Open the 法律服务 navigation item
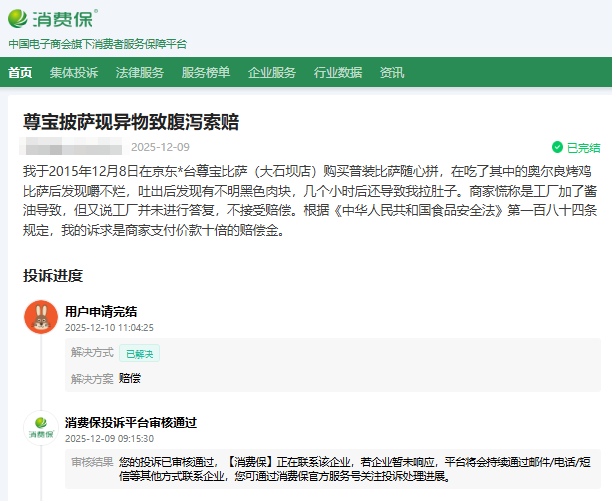Viewport: 612px width, 501px height. pos(140,72)
